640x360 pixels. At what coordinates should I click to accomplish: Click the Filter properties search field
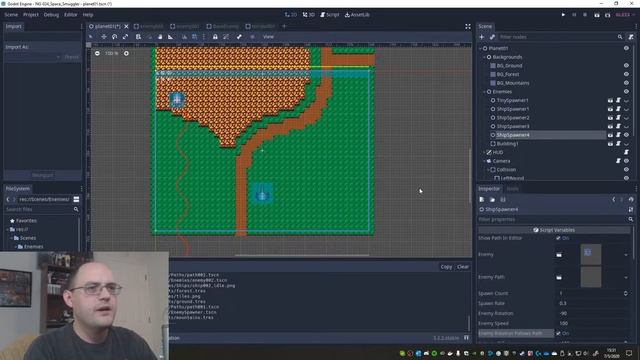(x=555, y=220)
